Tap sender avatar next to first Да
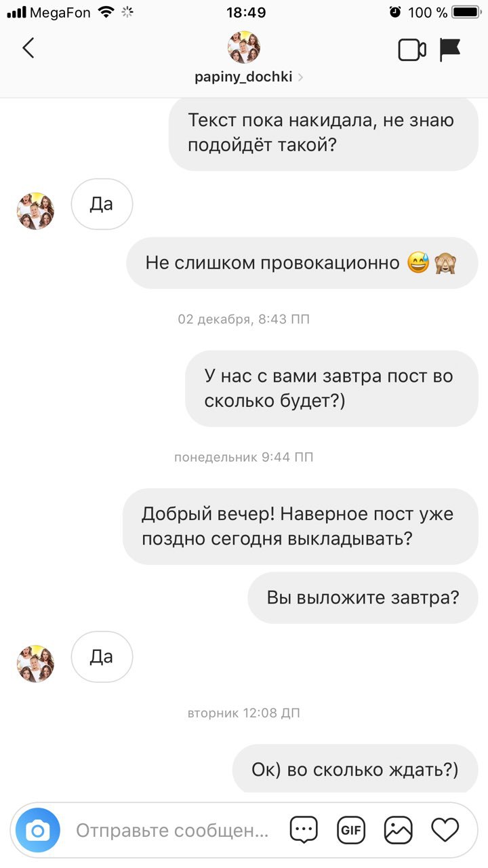Screen dimensions: 488x868 pos(35,211)
